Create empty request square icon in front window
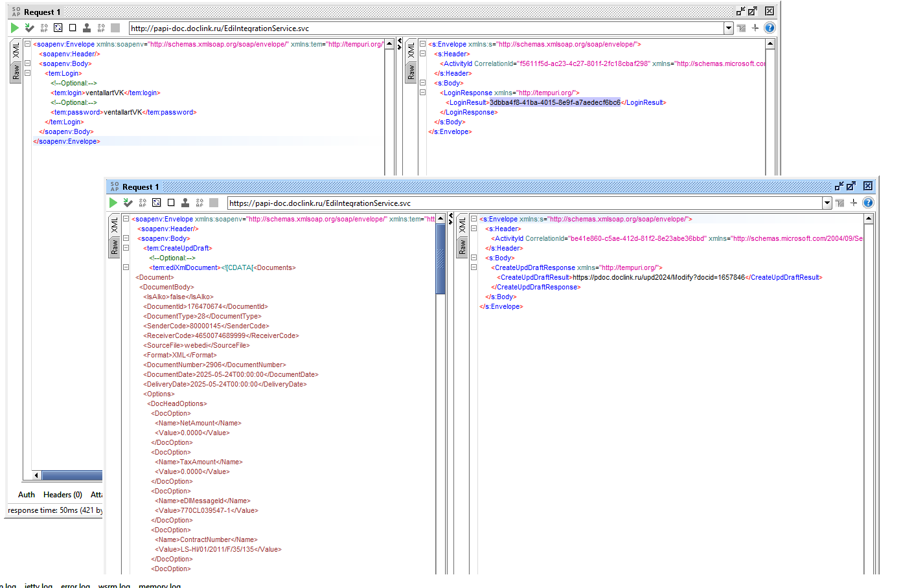903x588 pixels. click(171, 203)
